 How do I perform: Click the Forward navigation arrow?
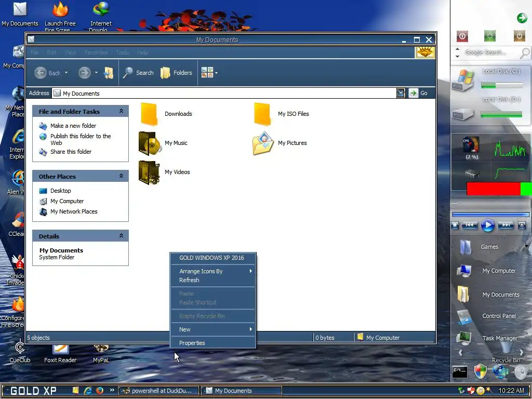click(x=85, y=73)
